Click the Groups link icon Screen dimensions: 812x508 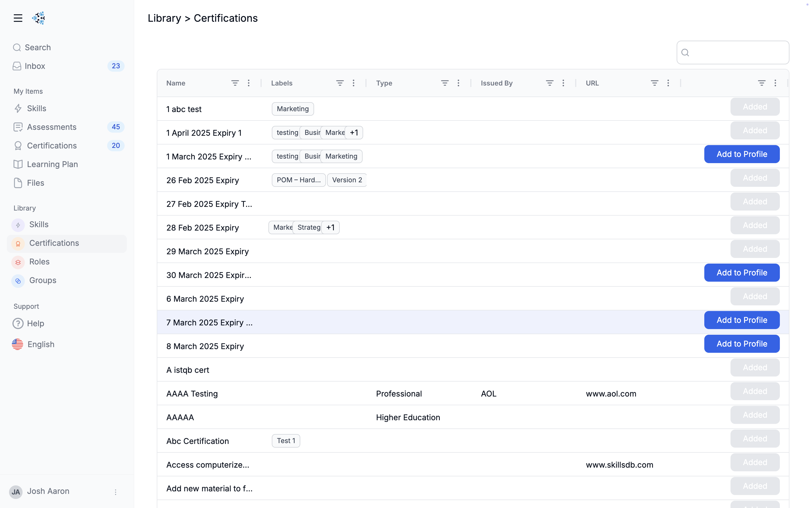pyautogui.click(x=18, y=281)
